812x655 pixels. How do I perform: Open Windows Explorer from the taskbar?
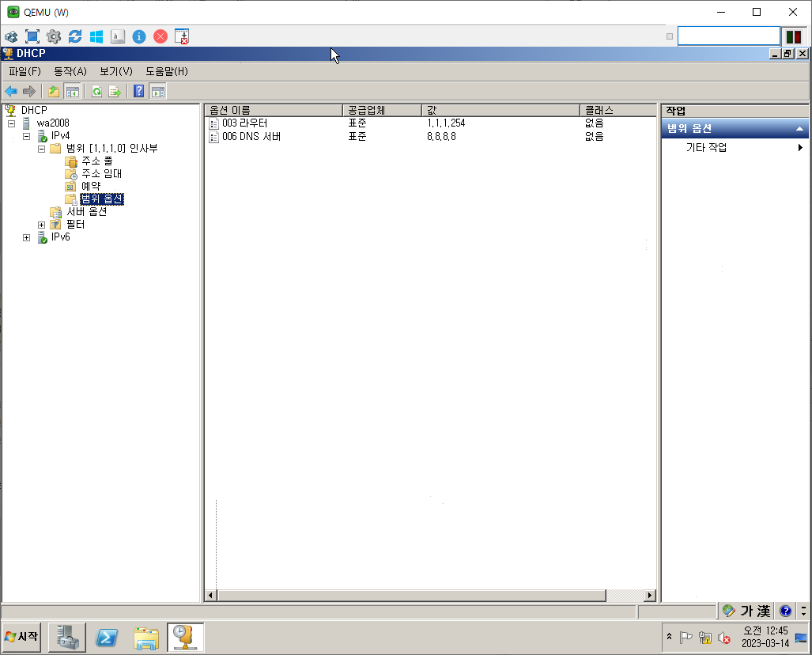point(146,638)
